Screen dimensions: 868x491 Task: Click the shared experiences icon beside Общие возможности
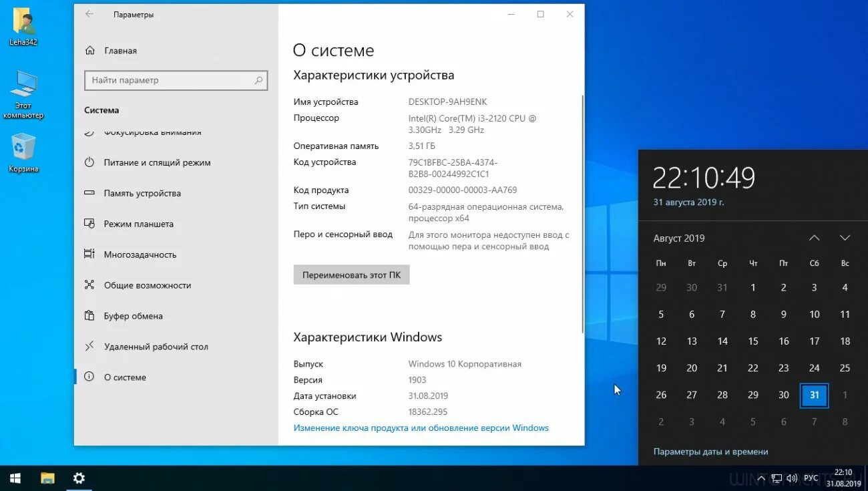[89, 285]
